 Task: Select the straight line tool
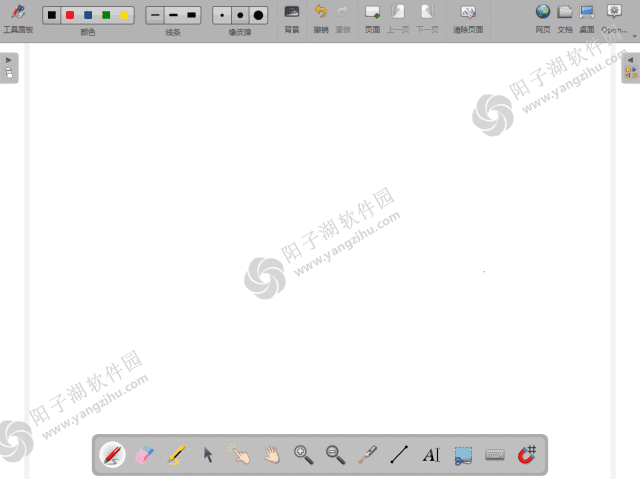[x=399, y=455]
